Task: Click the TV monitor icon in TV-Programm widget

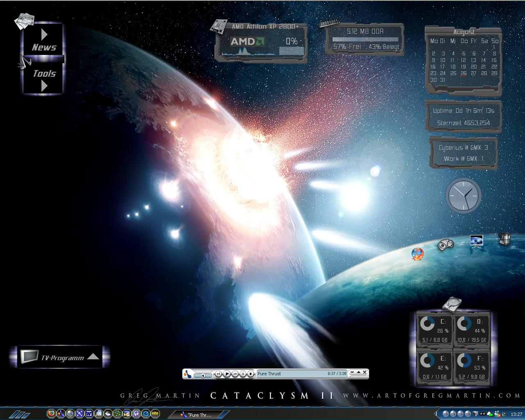Action: (29, 356)
